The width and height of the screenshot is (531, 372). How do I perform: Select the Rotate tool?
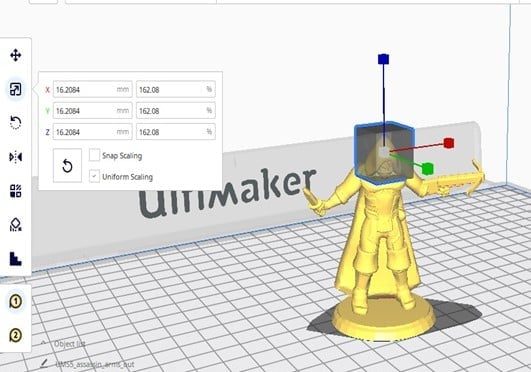16,122
